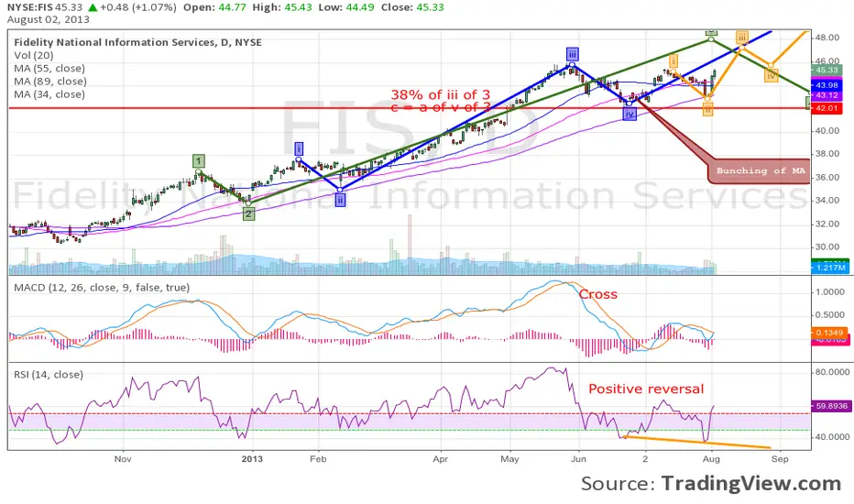Click the 59.8936 RSI value tag
Screen dimensions: 854x504
(x=830, y=406)
